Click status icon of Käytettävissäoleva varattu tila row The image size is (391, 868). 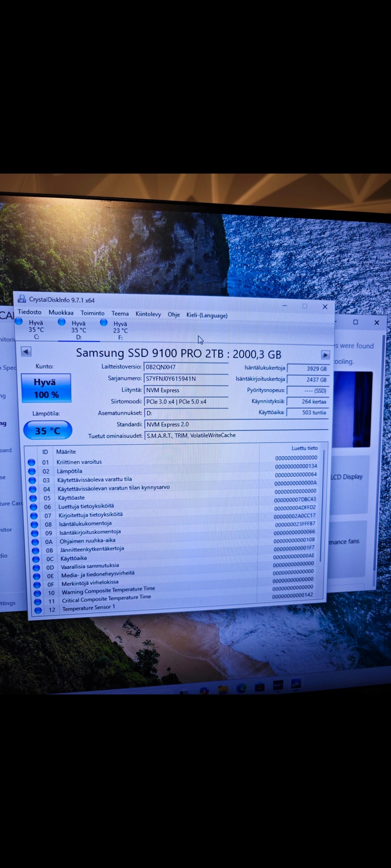(x=33, y=480)
